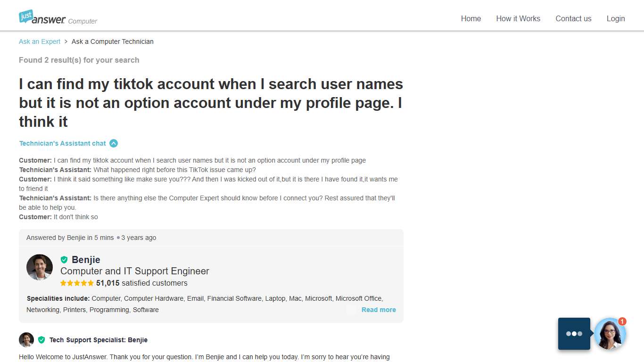The width and height of the screenshot is (644, 362).
Task: Select the expert name Benjie
Action: [x=86, y=260]
